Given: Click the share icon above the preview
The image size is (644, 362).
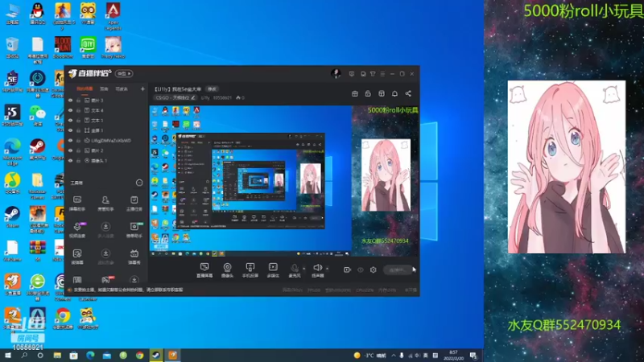Looking at the screenshot, I should [x=408, y=93].
